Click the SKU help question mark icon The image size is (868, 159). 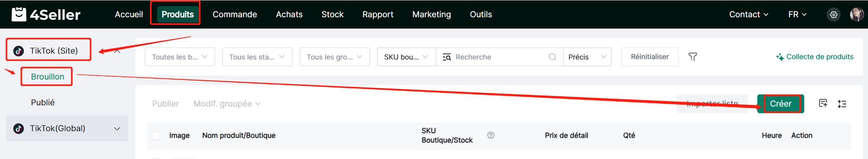pyautogui.click(x=491, y=135)
